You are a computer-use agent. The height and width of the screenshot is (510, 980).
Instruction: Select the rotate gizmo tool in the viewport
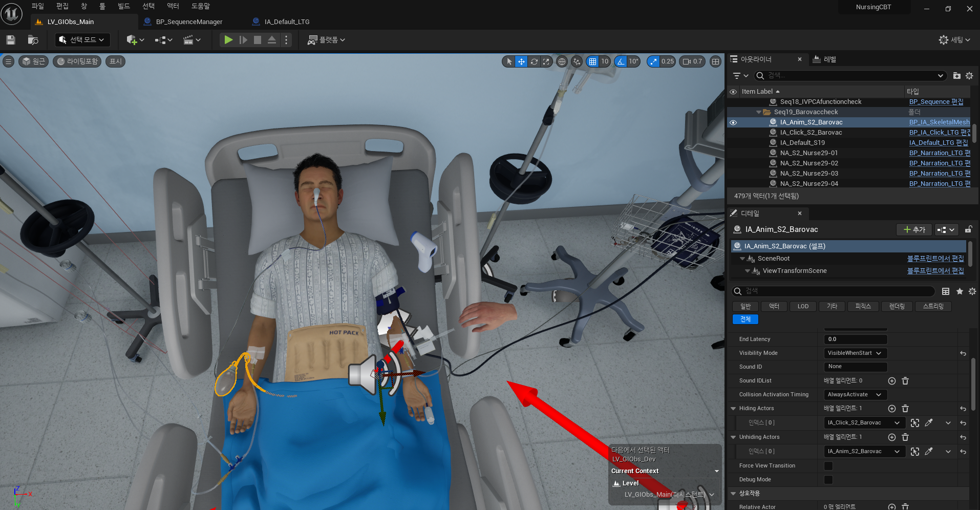(534, 61)
